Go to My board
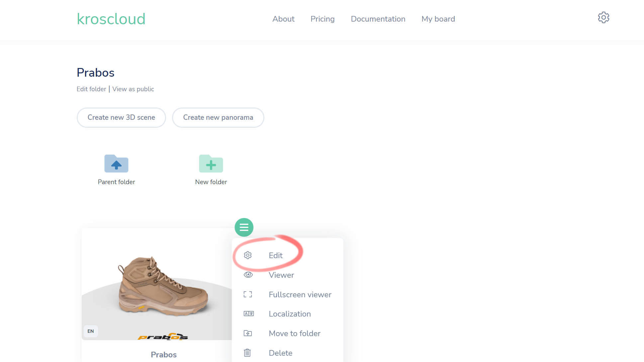 pos(438,19)
